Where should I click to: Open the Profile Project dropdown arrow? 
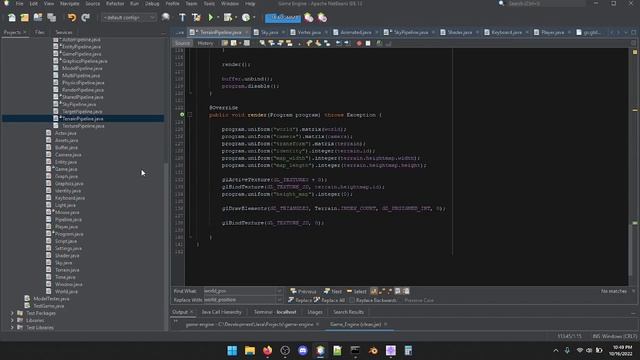point(253,18)
